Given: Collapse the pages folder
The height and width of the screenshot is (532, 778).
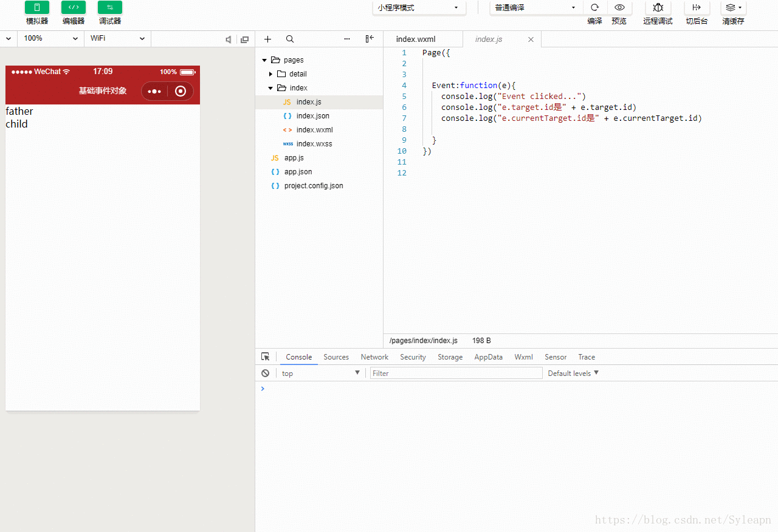Looking at the screenshot, I should point(264,60).
